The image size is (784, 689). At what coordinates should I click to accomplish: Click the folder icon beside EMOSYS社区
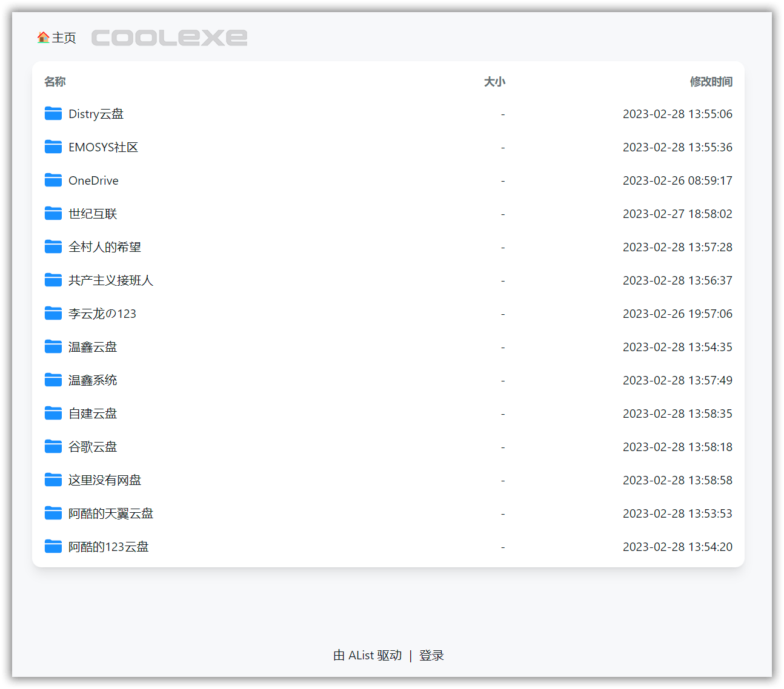click(53, 147)
